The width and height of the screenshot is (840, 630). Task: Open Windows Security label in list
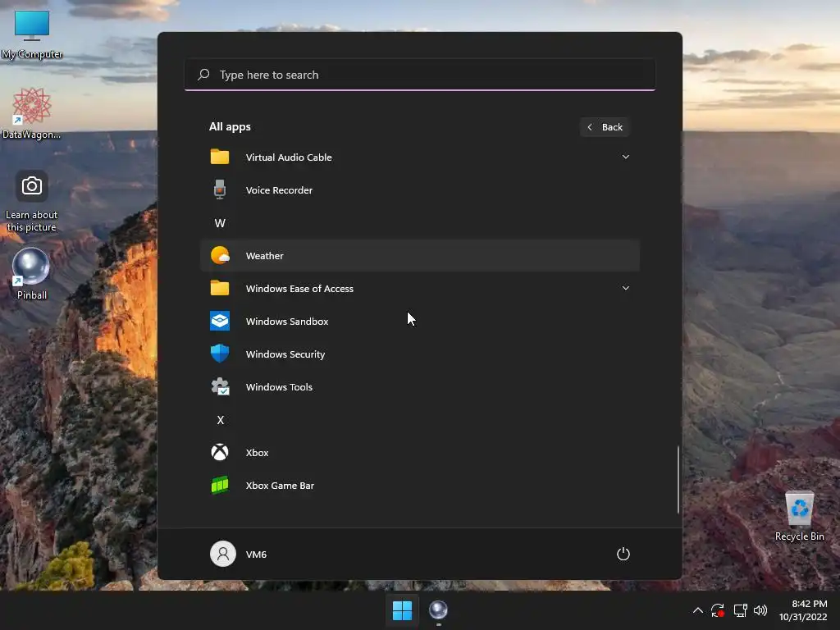[285, 354]
